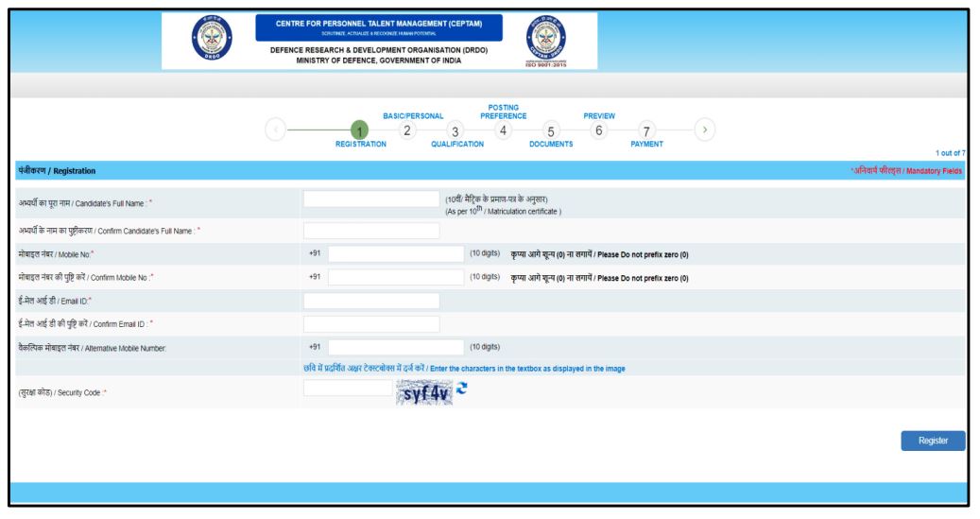980x519 pixels.
Task: Click the Mandatory Fields note
Action: pyautogui.click(x=905, y=171)
